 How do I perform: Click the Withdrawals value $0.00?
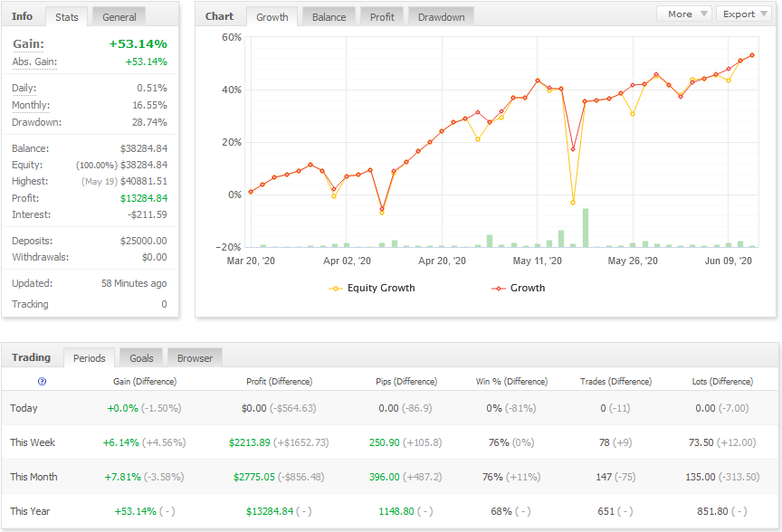[155, 257]
